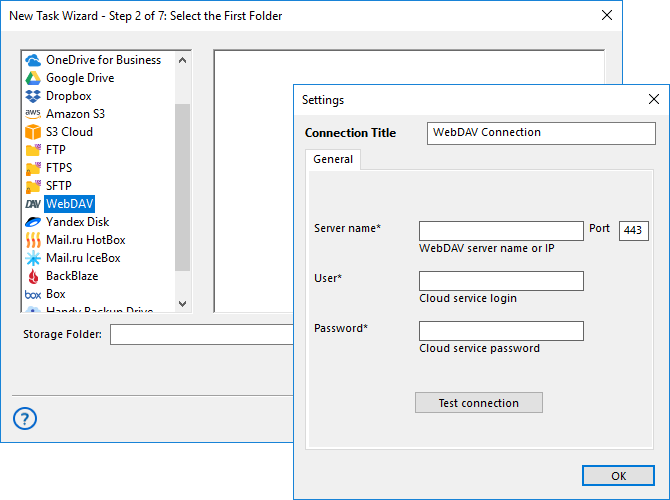The image size is (670, 500).
Task: Select the Yandex Disk icon
Action: tap(33, 222)
